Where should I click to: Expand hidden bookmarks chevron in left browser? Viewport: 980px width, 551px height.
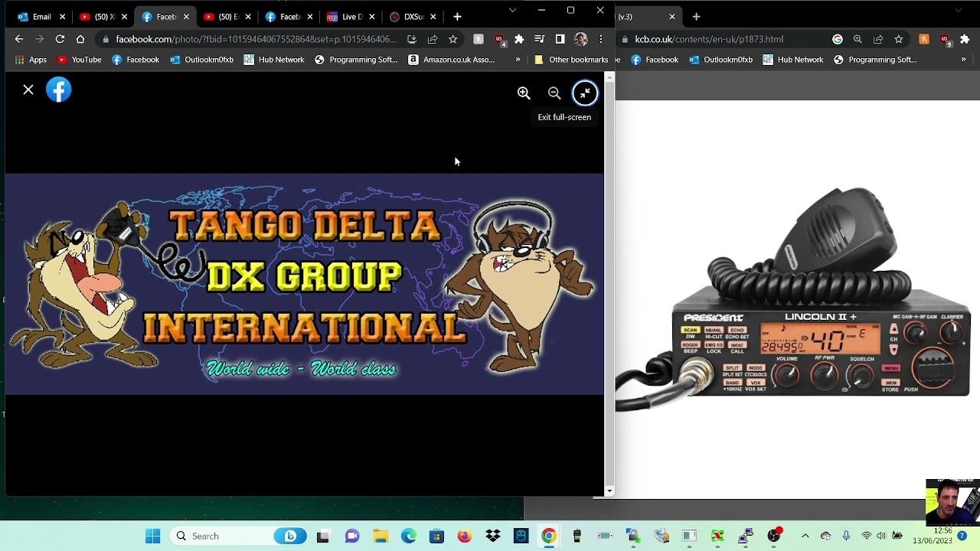click(x=518, y=60)
